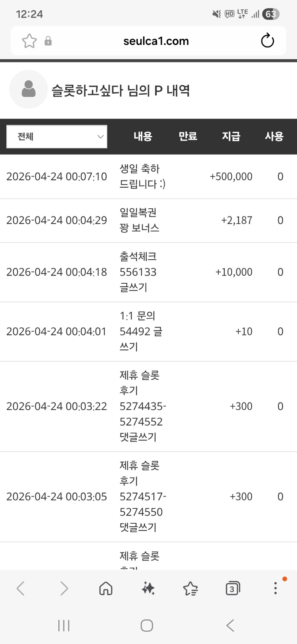Open the 전체 filter dropdown
This screenshot has width=297, height=644.
57,137
